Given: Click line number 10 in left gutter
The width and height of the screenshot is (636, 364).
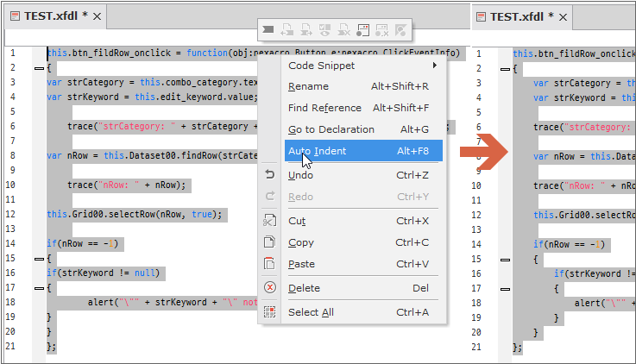Looking at the screenshot, I should 12,185.
